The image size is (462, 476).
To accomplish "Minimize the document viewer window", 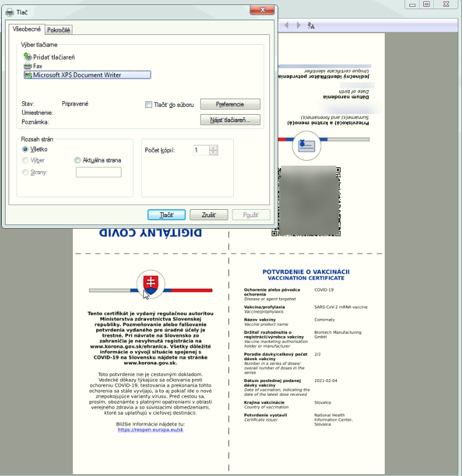I will coord(412,4).
